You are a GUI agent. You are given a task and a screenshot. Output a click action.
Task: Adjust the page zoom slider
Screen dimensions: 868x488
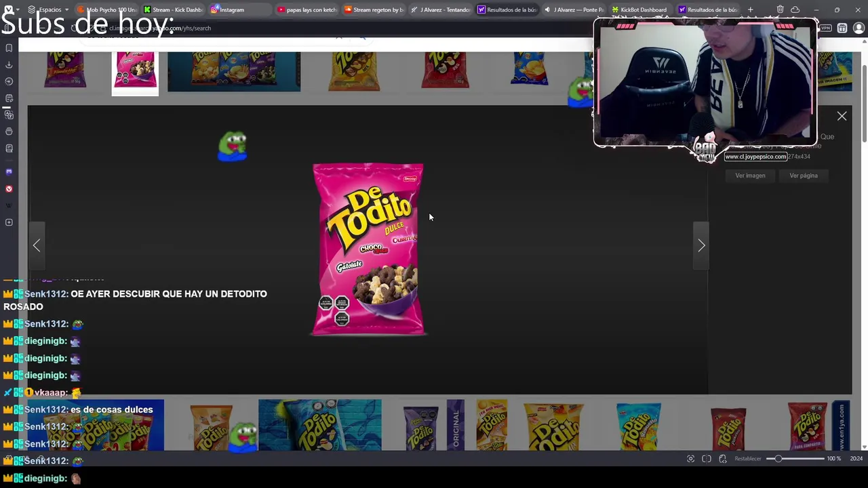click(795, 459)
